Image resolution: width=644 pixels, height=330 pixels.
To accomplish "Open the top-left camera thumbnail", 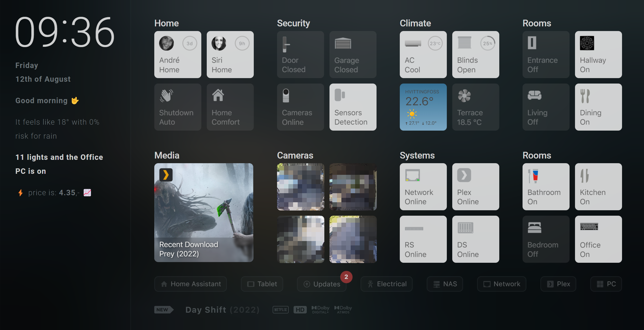I will pyautogui.click(x=301, y=187).
